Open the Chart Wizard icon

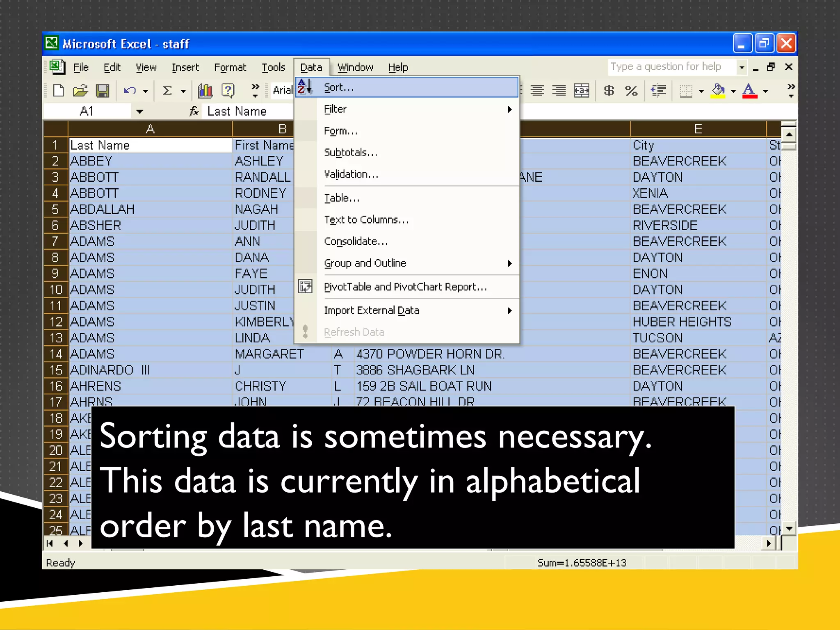[205, 91]
